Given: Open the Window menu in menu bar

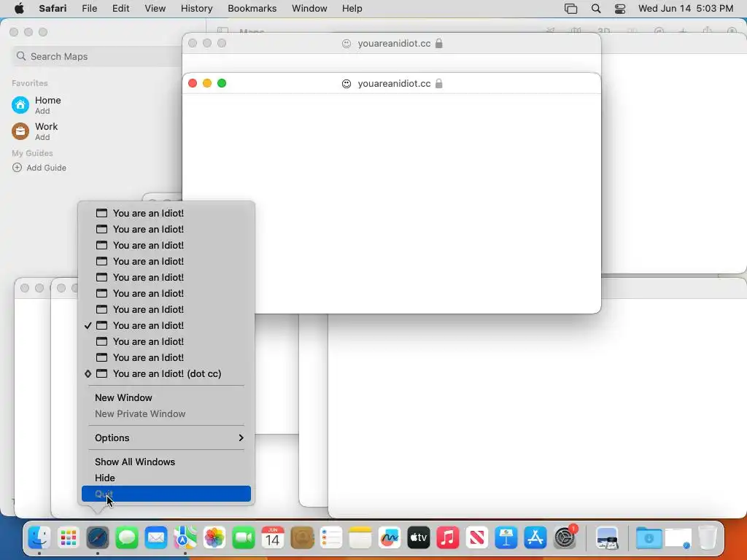Looking at the screenshot, I should pos(309,8).
